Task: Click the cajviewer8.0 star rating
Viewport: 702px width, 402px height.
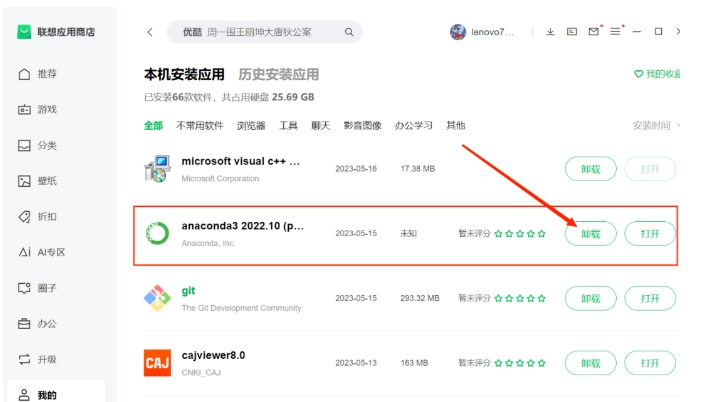Action: pos(520,363)
